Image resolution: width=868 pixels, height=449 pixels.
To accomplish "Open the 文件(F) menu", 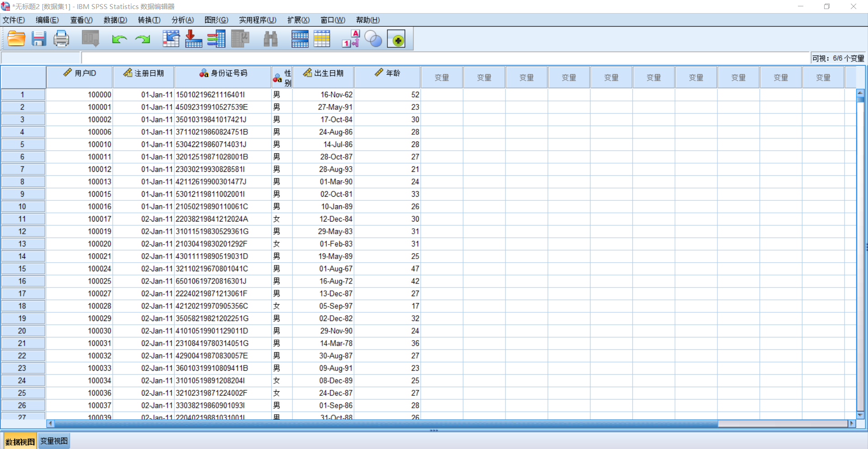I will click(x=14, y=20).
